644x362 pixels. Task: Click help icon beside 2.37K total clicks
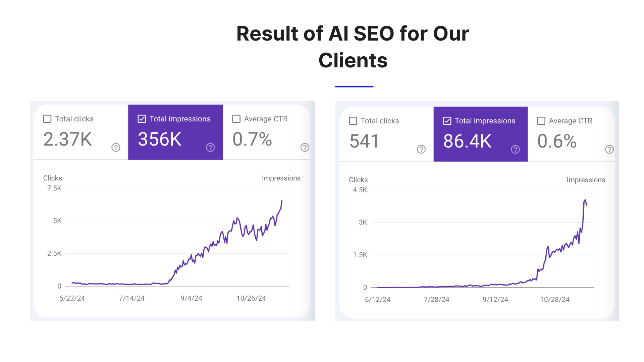click(115, 147)
